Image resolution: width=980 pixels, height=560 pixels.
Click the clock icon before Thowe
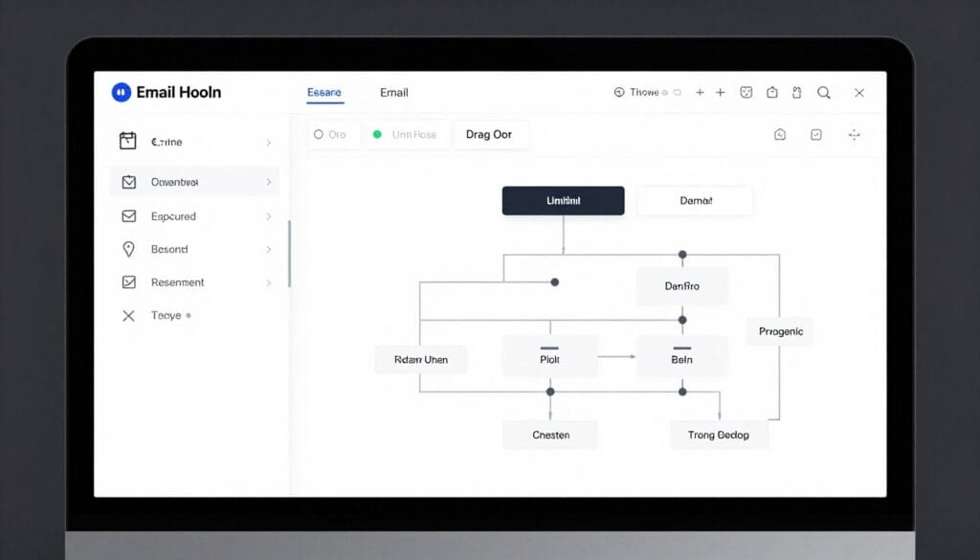click(619, 93)
